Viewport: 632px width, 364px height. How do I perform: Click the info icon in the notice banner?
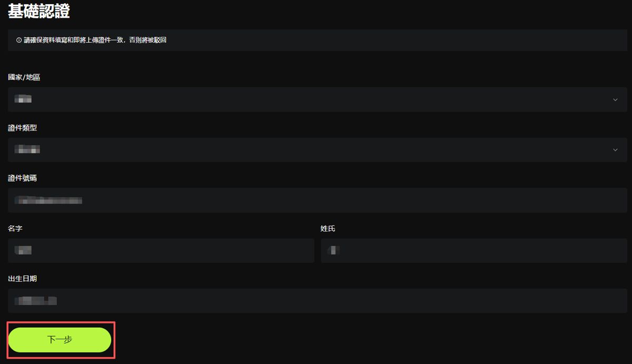pyautogui.click(x=19, y=40)
